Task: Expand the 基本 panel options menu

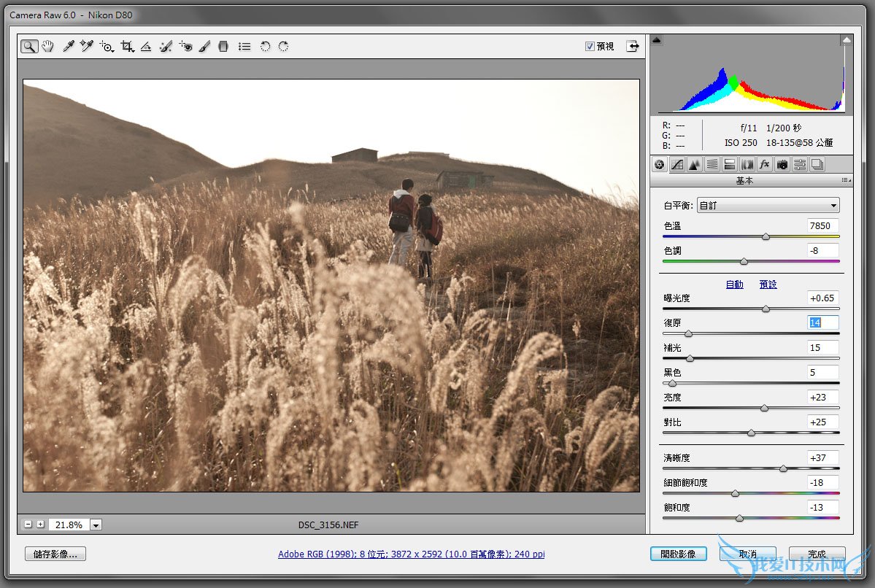Action: click(846, 180)
